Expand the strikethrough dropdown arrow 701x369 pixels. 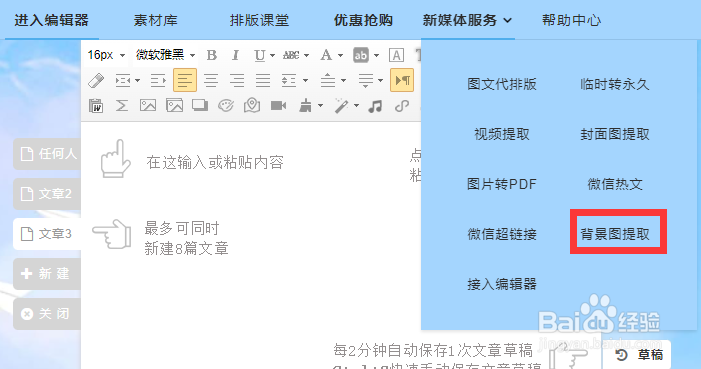[x=307, y=56]
